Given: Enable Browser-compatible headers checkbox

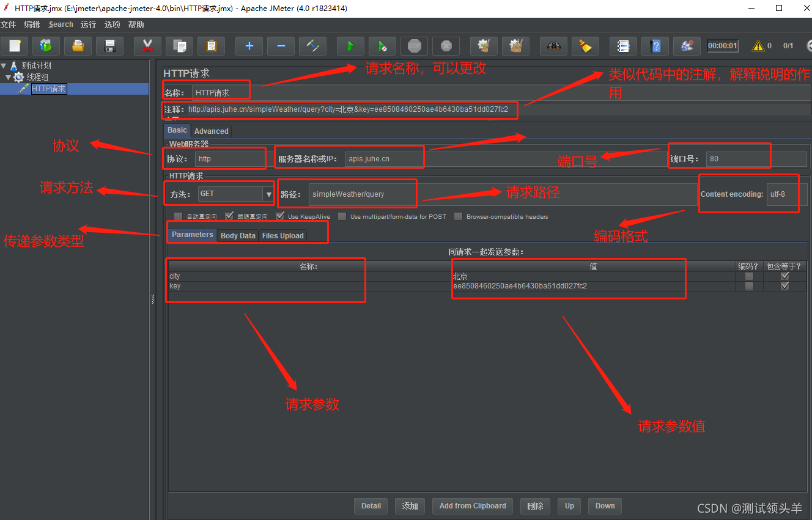Looking at the screenshot, I should tap(459, 216).
